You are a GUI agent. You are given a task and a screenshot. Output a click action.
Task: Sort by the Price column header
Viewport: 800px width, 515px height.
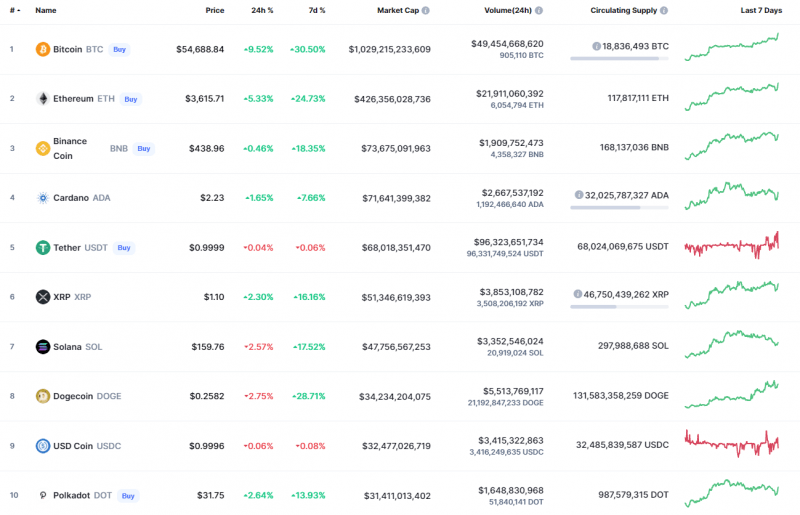[x=214, y=10]
